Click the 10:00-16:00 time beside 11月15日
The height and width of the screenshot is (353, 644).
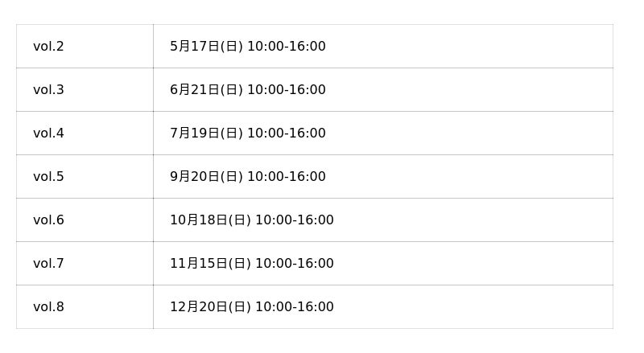pyautogui.click(x=294, y=264)
